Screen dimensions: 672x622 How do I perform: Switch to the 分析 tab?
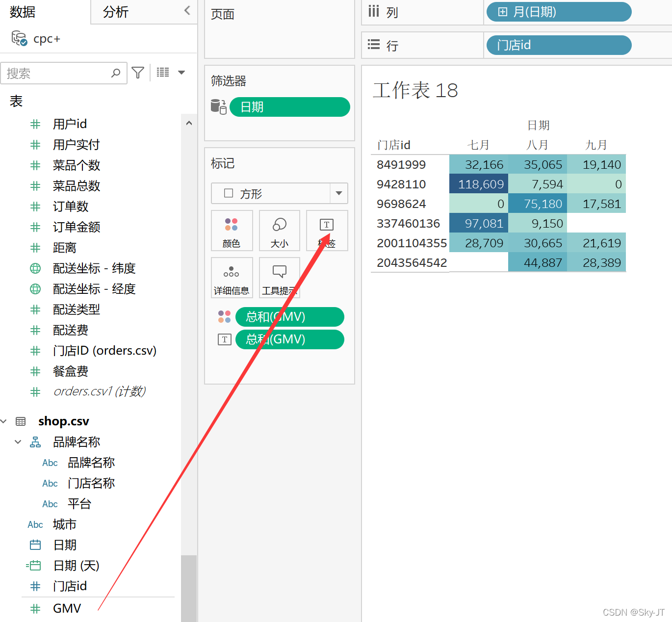pyautogui.click(x=116, y=12)
